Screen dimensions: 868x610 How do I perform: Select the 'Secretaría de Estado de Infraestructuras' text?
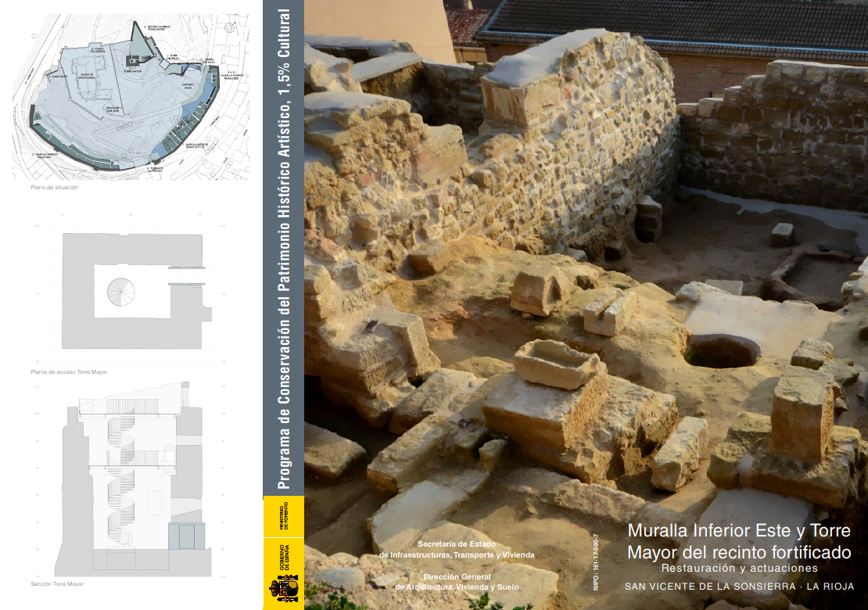457,550
